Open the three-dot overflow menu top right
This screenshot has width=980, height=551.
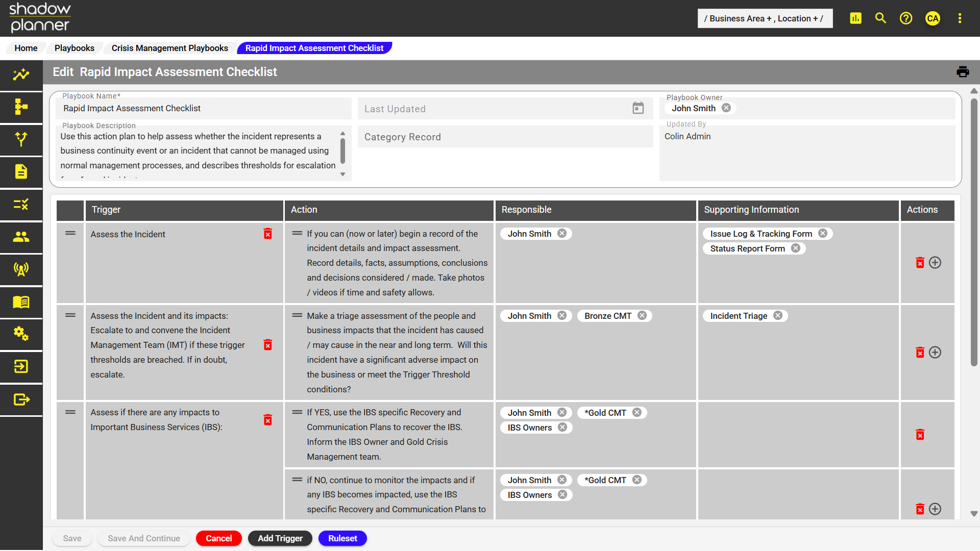(x=960, y=18)
